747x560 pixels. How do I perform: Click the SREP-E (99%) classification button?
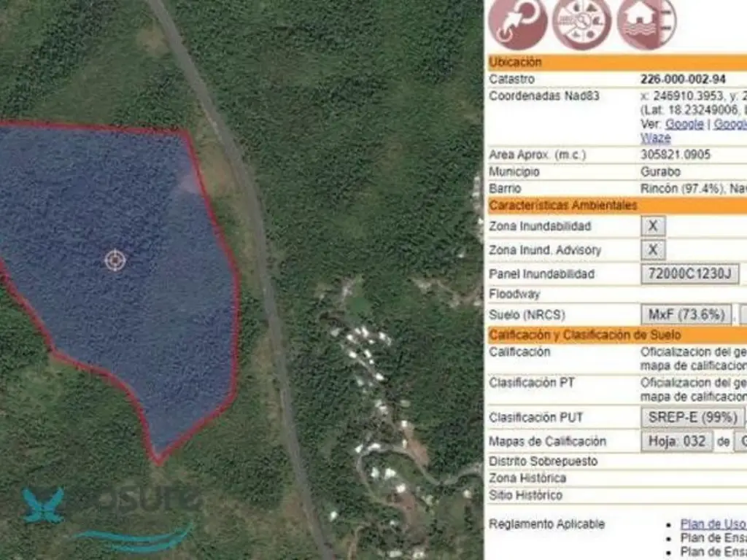click(692, 417)
